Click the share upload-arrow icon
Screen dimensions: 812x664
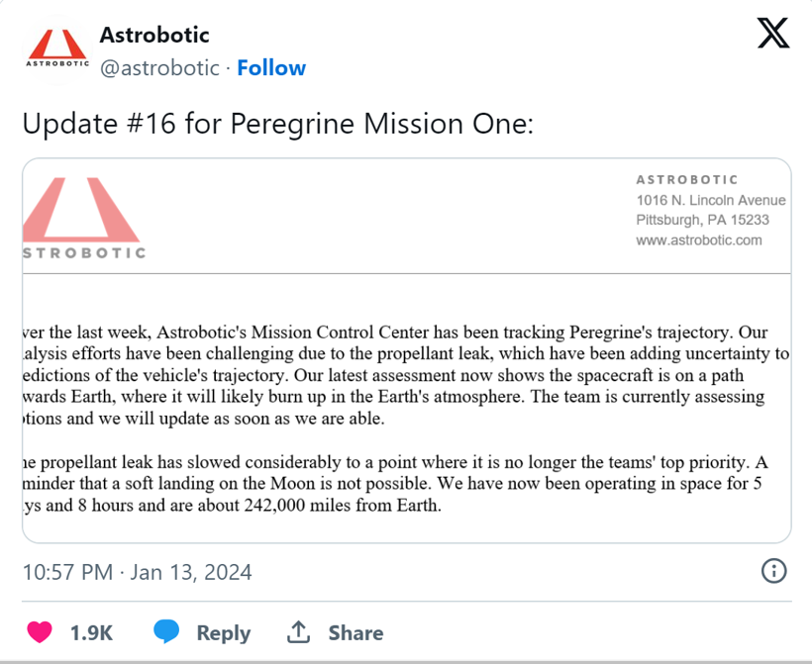(299, 630)
